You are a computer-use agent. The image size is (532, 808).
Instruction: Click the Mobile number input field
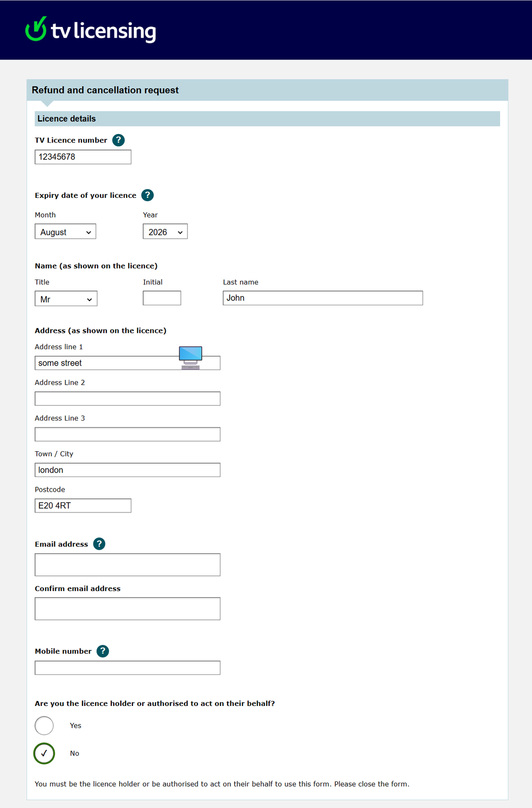coord(128,668)
